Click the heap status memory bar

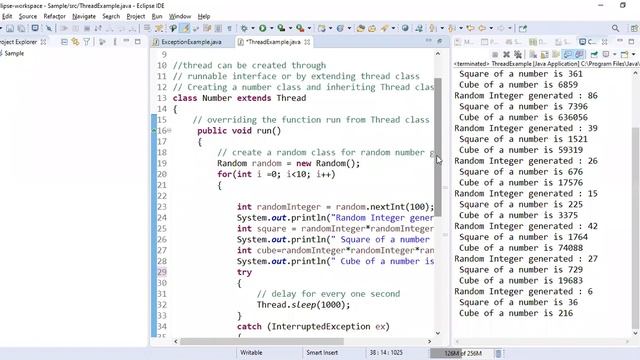pos(461,353)
